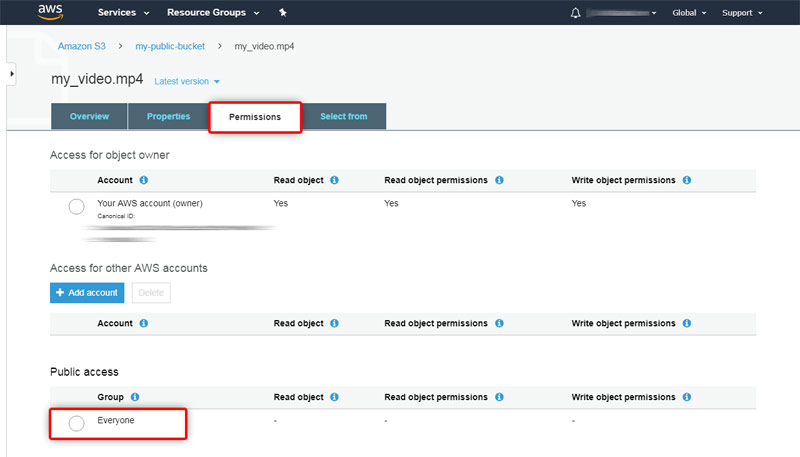Open the Global region dropdown

tap(689, 13)
